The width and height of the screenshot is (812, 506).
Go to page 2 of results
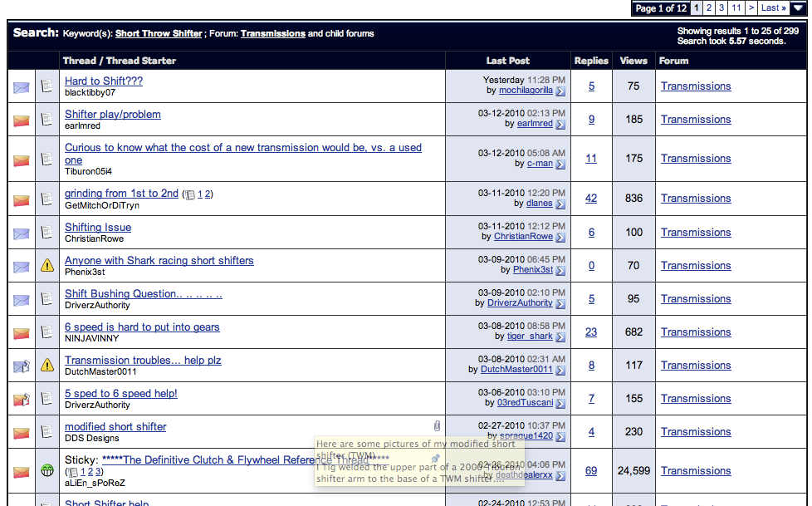tap(708, 8)
